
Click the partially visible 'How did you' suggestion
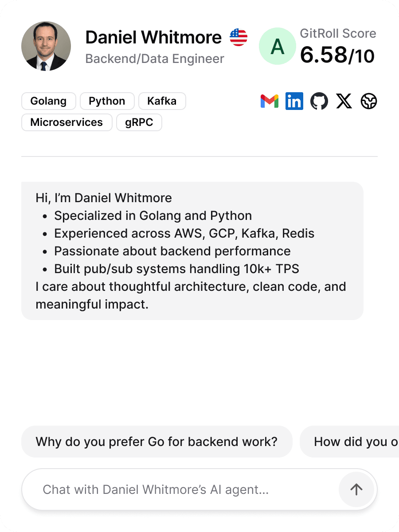[350, 442]
